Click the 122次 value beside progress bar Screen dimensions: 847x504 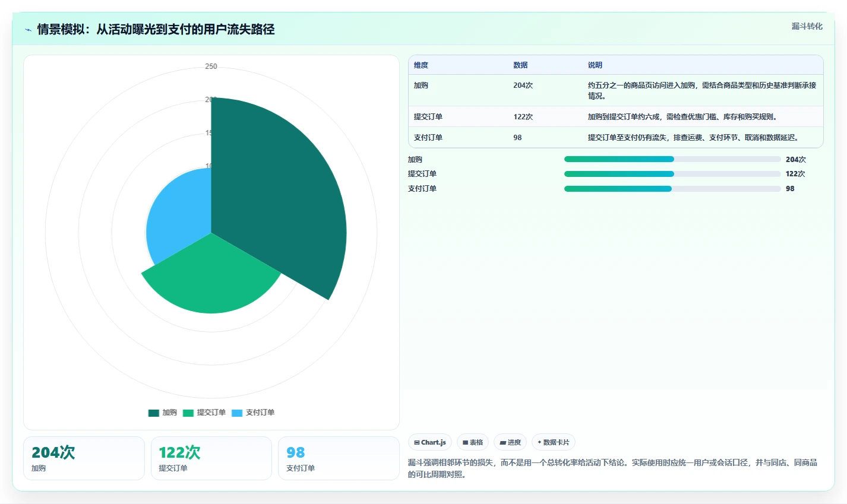795,174
